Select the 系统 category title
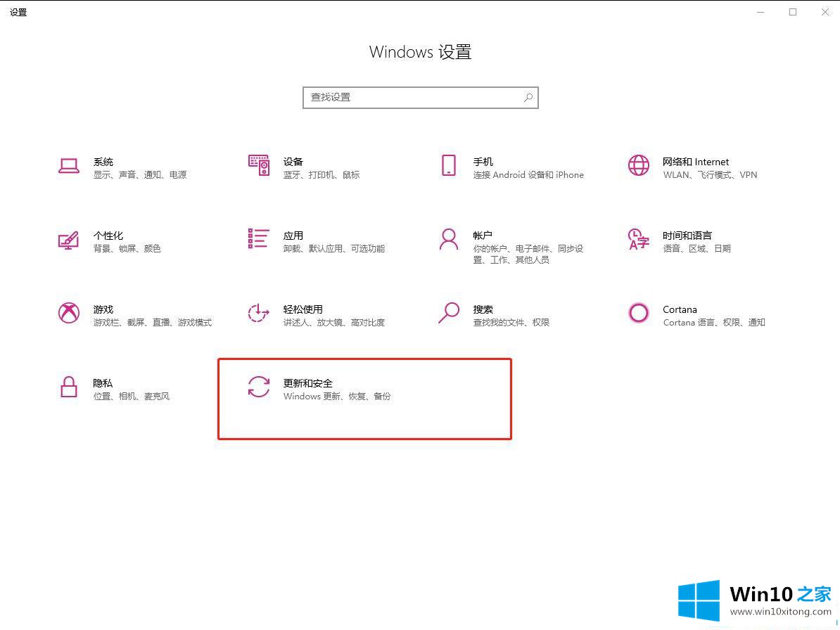The image size is (840, 630). tap(103, 162)
